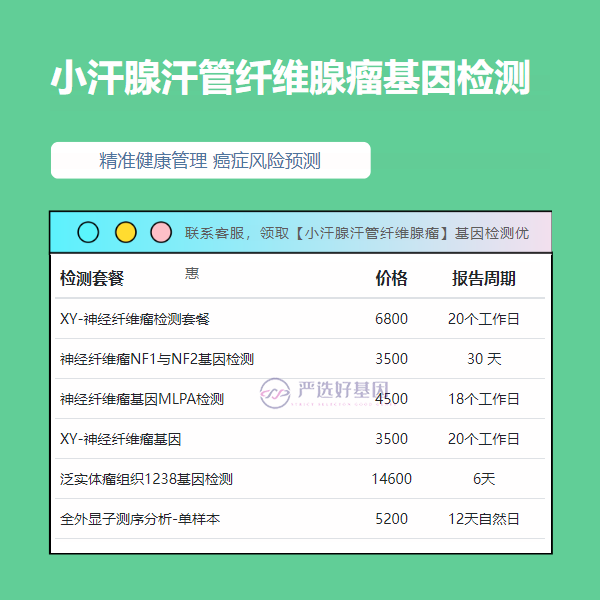Click the report period 18个工作日

tap(484, 399)
